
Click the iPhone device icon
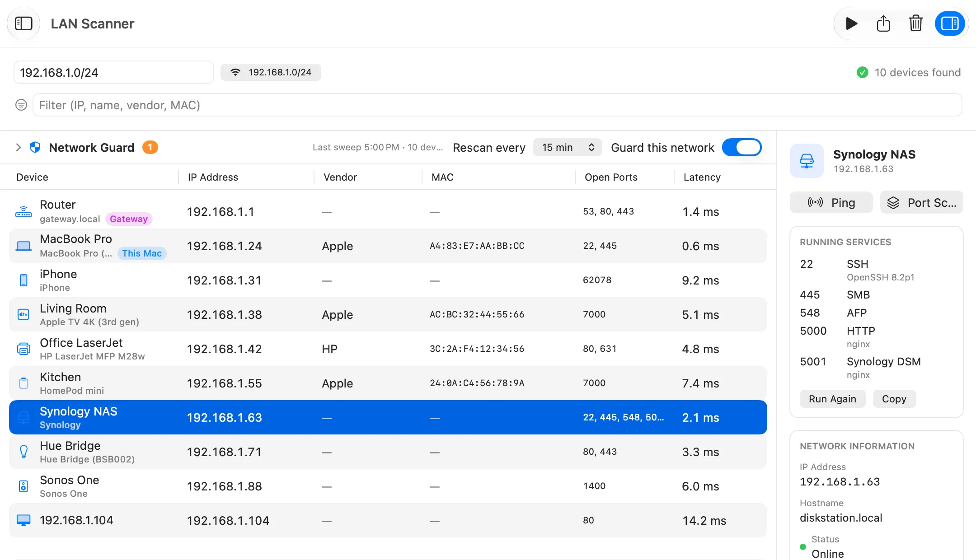pos(23,280)
